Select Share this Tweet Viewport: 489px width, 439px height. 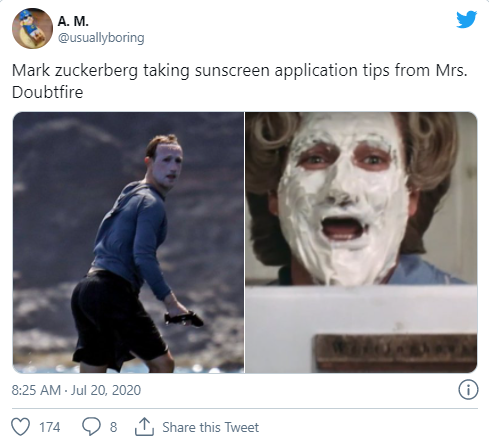[210, 427]
